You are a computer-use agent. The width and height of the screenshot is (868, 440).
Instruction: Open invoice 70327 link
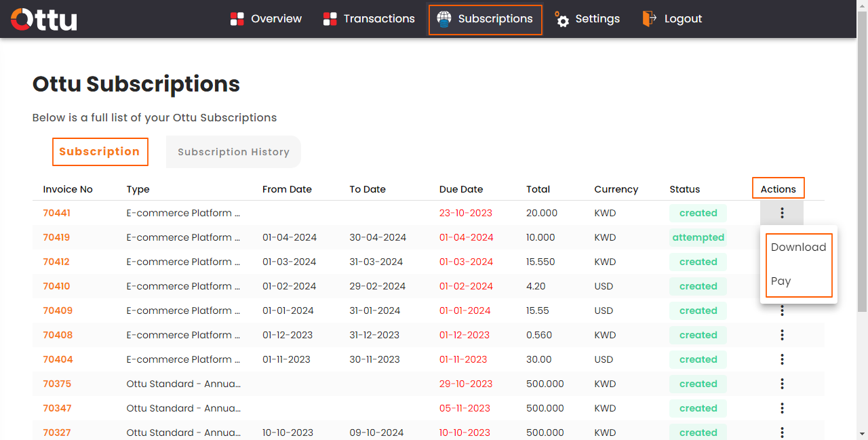(x=57, y=433)
